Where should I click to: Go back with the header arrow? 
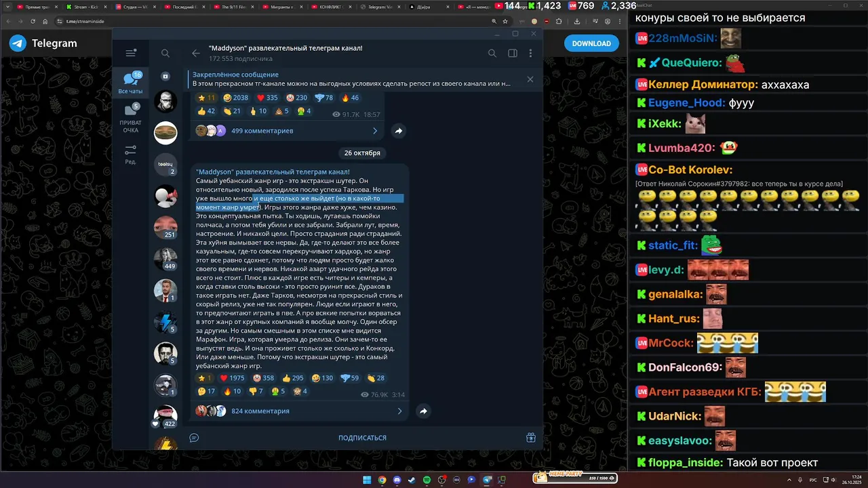click(196, 53)
